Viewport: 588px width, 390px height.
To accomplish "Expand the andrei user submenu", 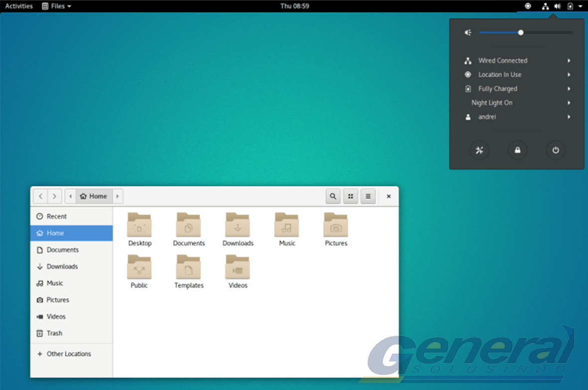I will coord(517,117).
